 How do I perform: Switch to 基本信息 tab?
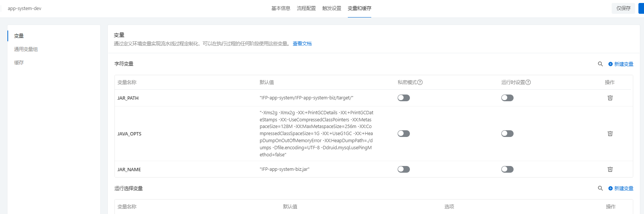tap(281, 8)
